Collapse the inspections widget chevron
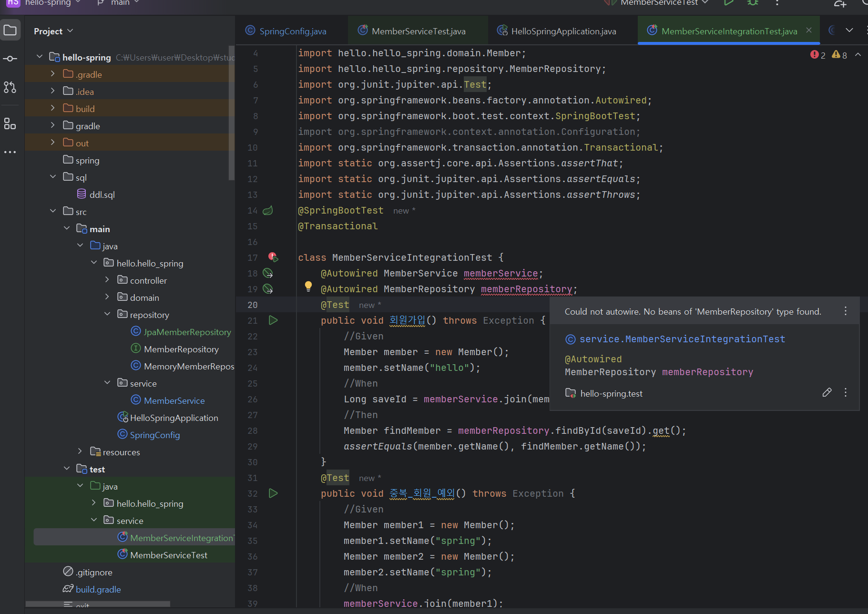The height and width of the screenshot is (614, 868). 858,55
